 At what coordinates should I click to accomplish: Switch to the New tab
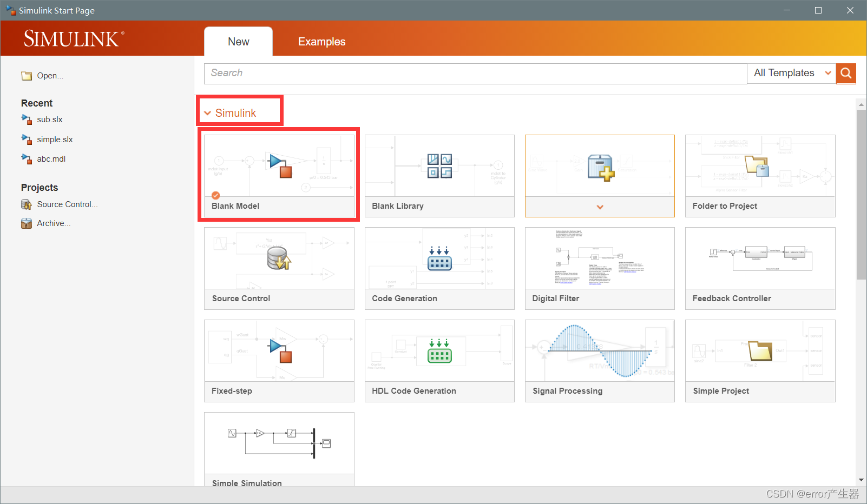238,42
